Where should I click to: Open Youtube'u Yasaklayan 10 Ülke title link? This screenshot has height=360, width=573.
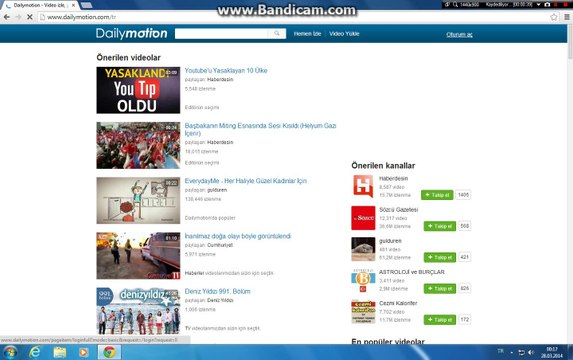coord(226,71)
